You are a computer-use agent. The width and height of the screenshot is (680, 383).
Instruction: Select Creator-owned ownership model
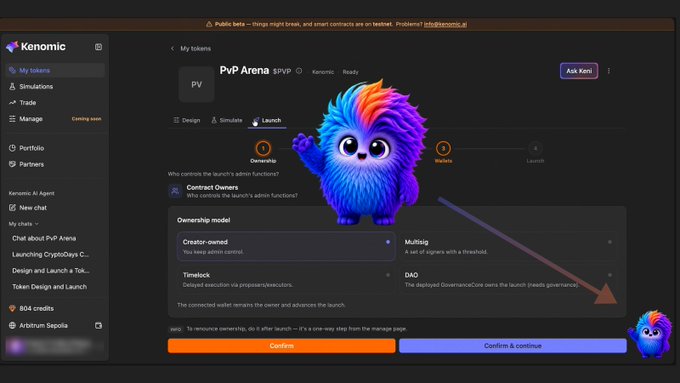[286, 246]
